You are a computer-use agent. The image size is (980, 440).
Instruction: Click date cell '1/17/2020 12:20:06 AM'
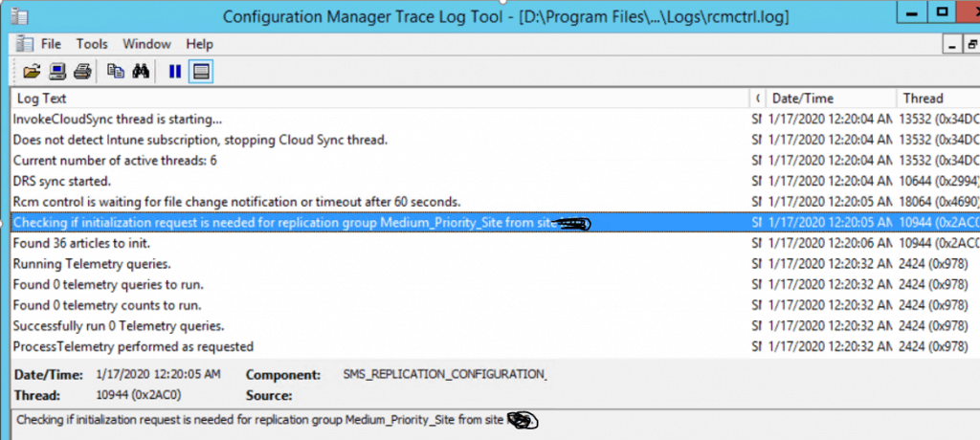point(830,243)
